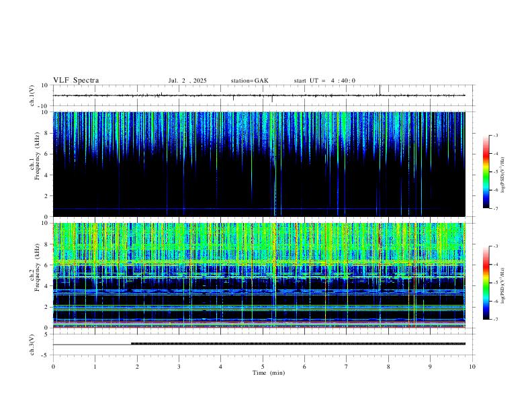The image size is (532, 411).
Task: Click the "start UT = 4 :40: 0" text
Action: click(324, 81)
